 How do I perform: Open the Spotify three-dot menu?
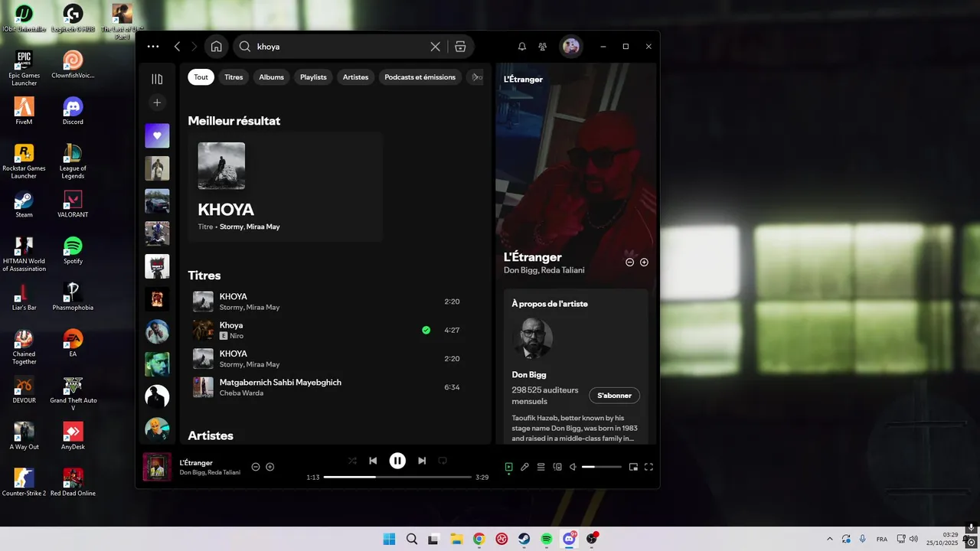point(153,47)
